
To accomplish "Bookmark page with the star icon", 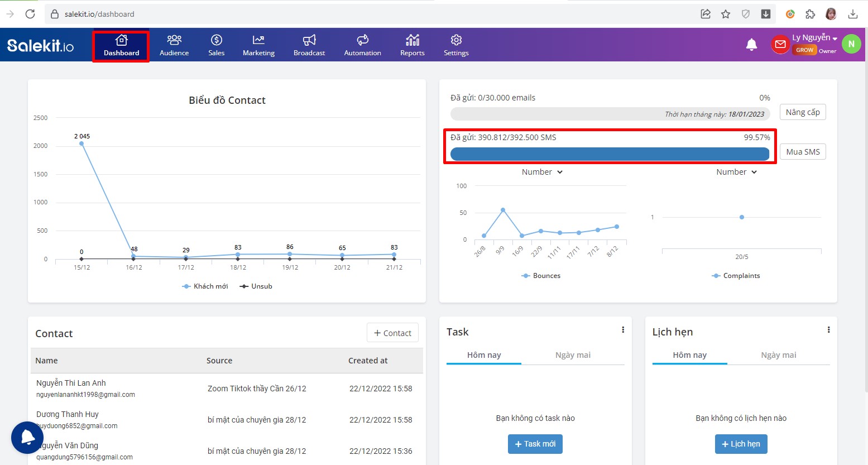I will (x=726, y=14).
